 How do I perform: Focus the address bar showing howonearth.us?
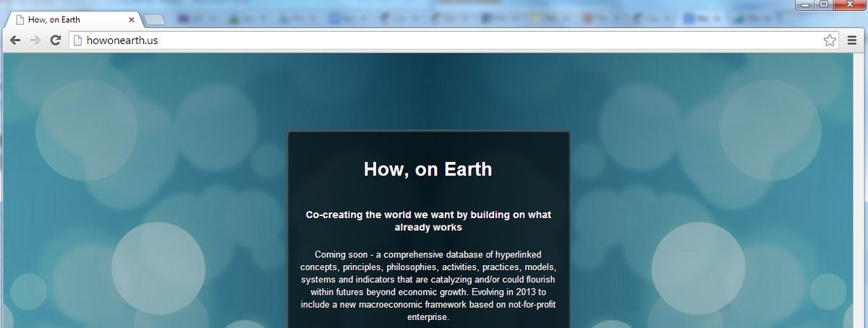click(454, 40)
